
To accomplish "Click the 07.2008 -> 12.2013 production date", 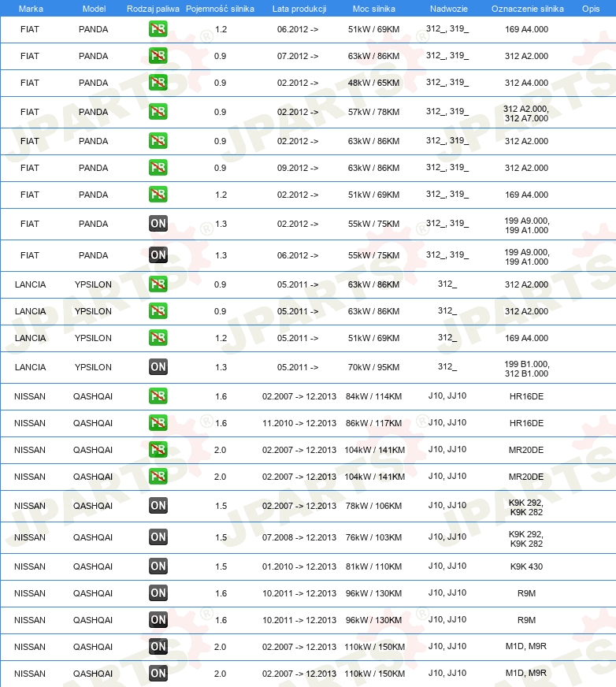I will coord(299,537).
